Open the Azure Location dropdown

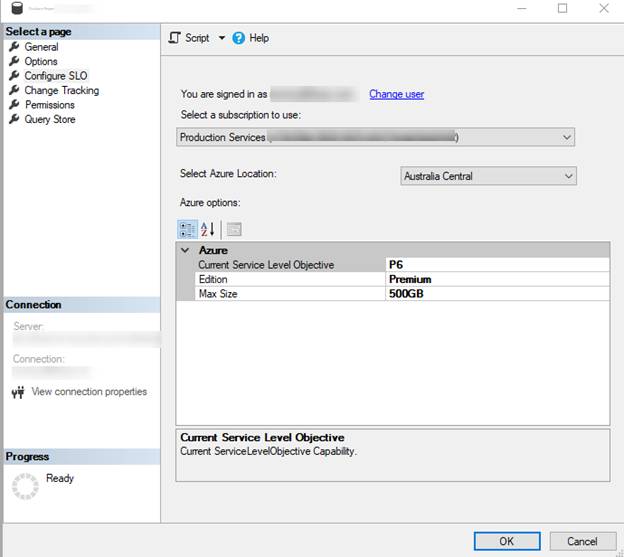[x=568, y=176]
